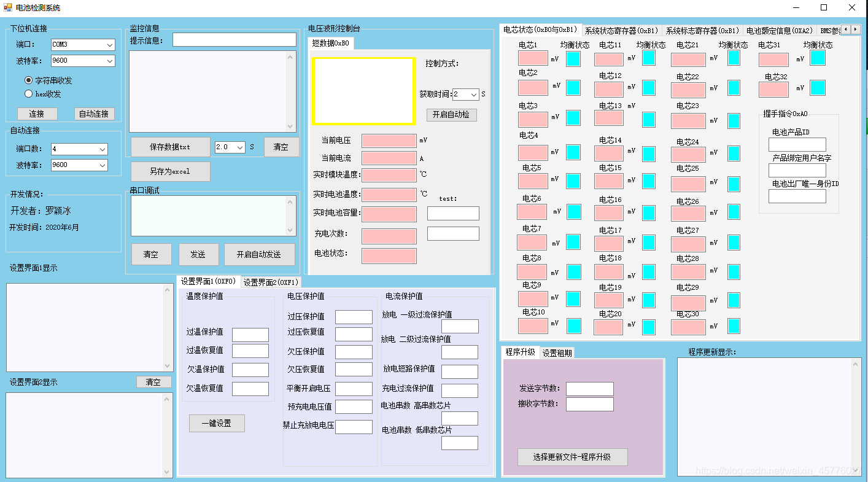Screen dimensions: 868x482
Task: Click the 电芯1 均衡状态 cyan indicator
Action: point(573,59)
